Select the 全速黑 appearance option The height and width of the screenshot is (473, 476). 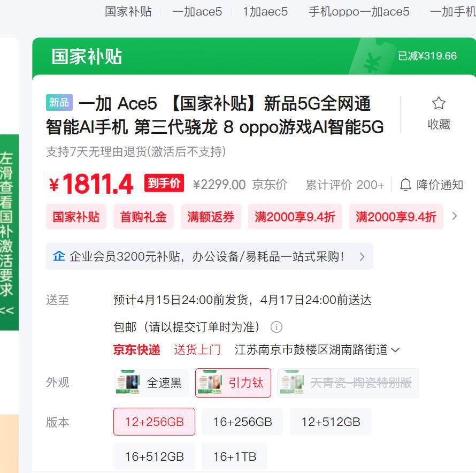(x=151, y=383)
